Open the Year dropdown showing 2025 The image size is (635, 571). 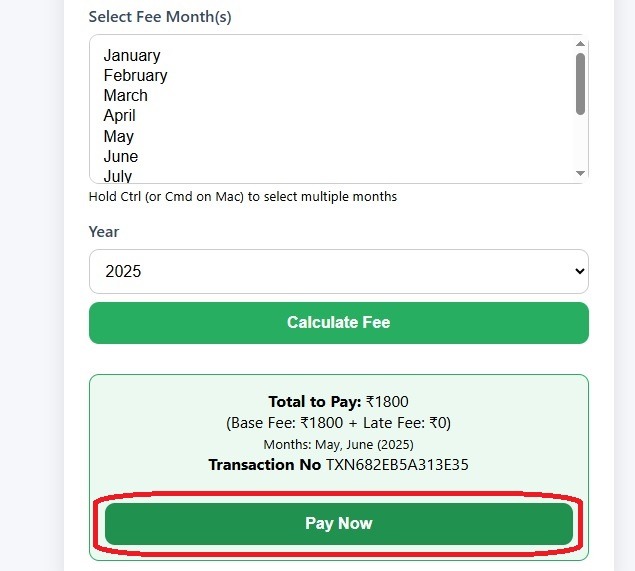[339, 271]
